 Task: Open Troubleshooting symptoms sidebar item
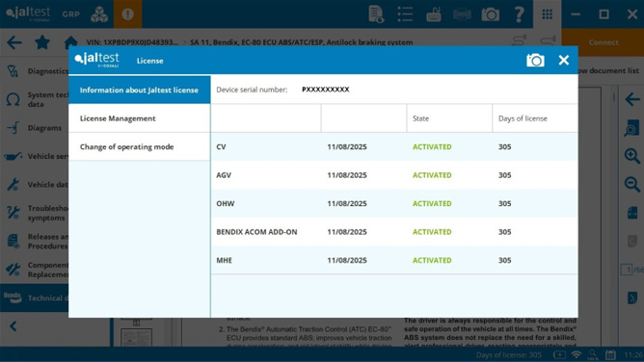[x=35, y=213]
